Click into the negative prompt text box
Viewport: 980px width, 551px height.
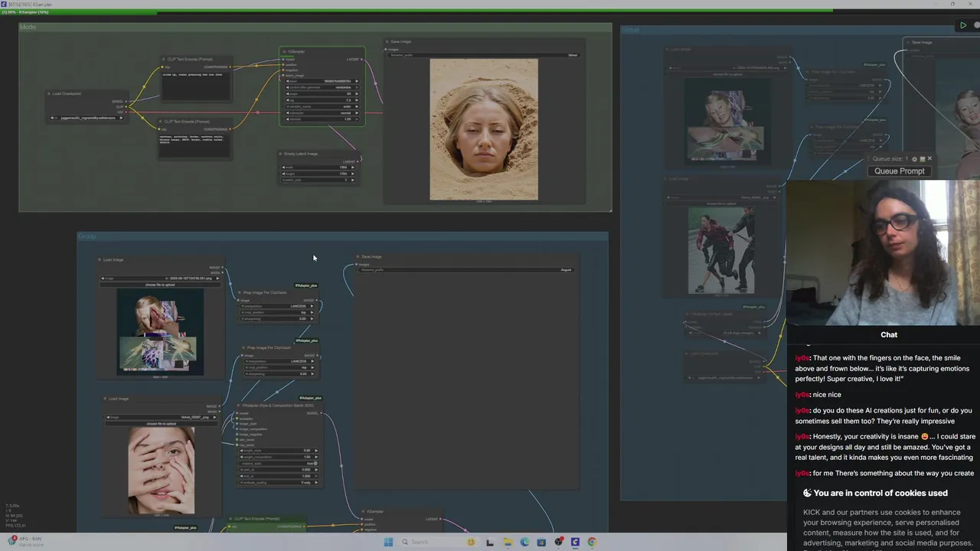(194, 146)
